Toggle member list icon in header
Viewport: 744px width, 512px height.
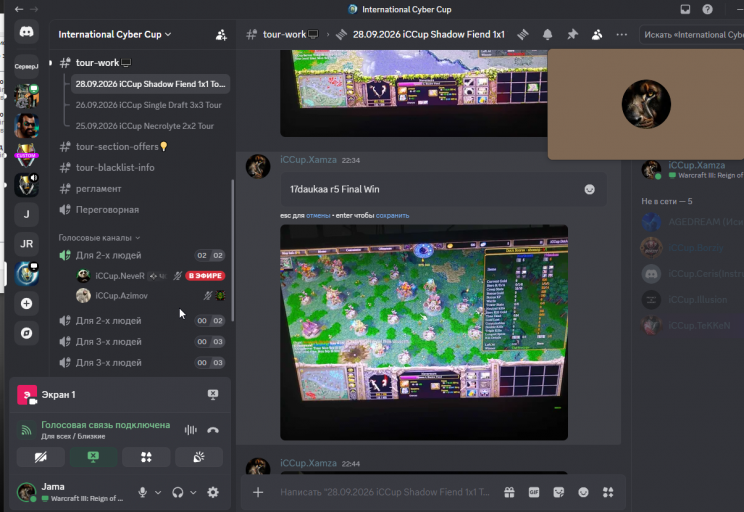597,35
